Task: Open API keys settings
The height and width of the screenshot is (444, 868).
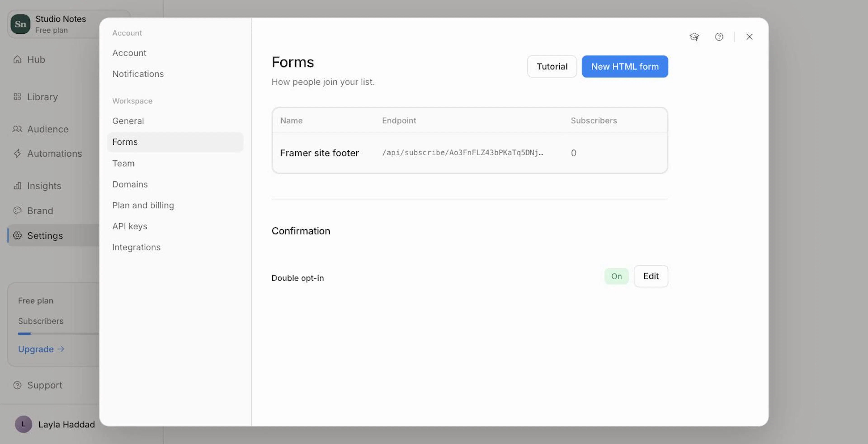Action: click(x=175, y=226)
